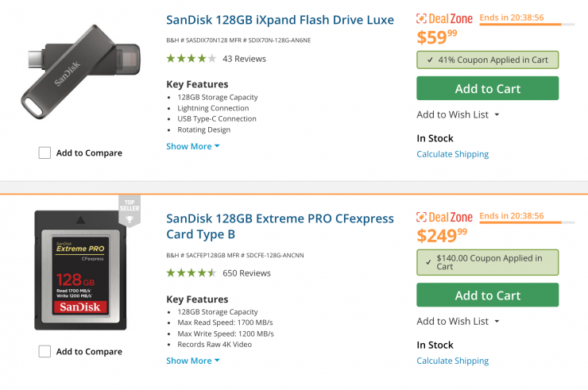The height and width of the screenshot is (390, 588).
Task: Expand Show More for CFexpress key features
Action: click(193, 361)
